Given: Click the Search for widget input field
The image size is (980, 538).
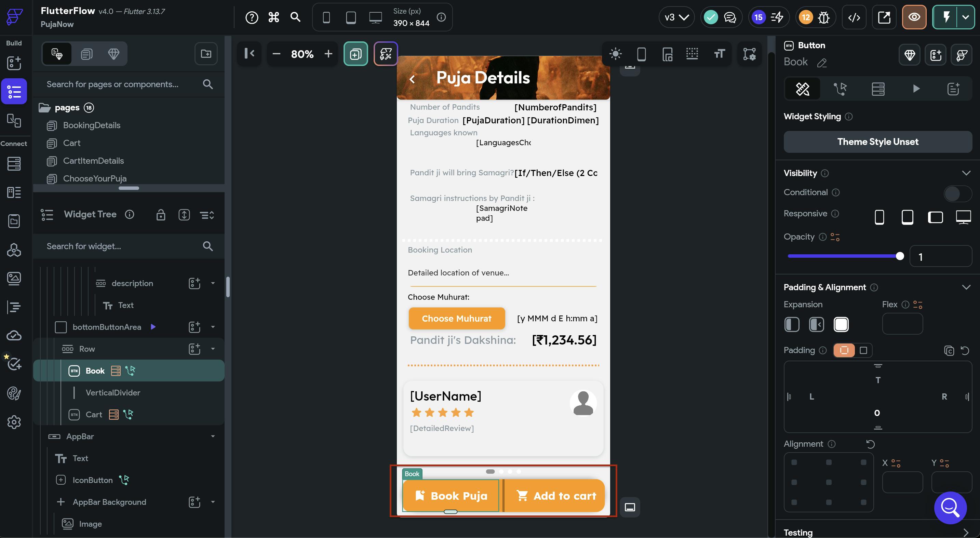Looking at the screenshot, I should [x=122, y=246].
